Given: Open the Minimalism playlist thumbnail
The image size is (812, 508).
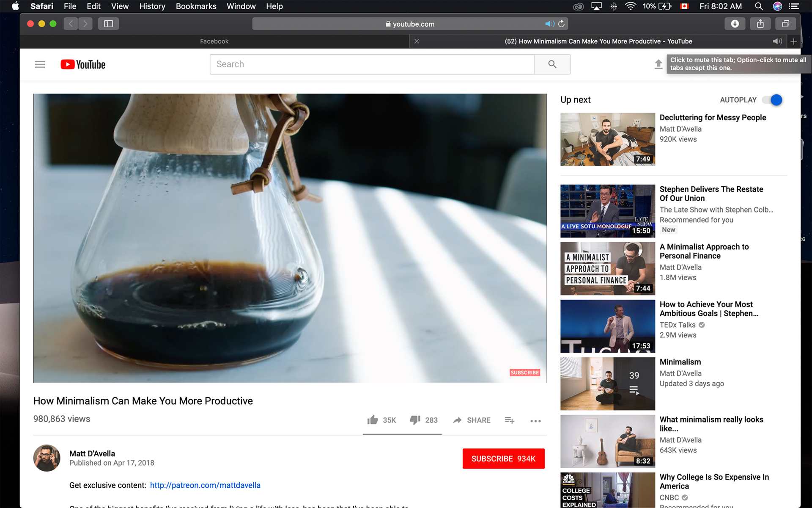Looking at the screenshot, I should tap(607, 384).
